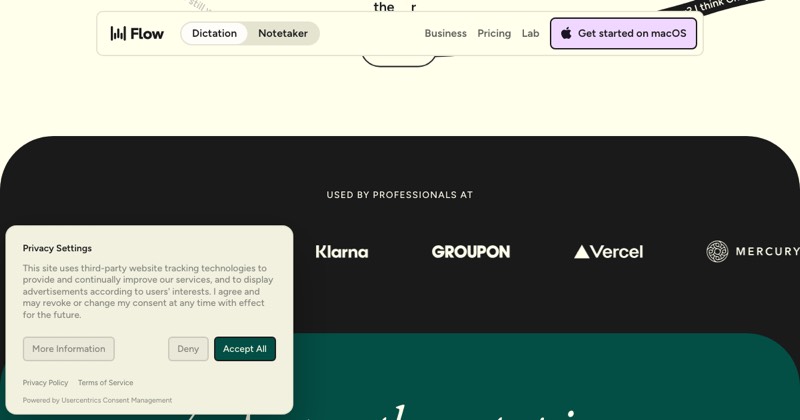
Task: Open the Business nav link
Action: tap(445, 34)
